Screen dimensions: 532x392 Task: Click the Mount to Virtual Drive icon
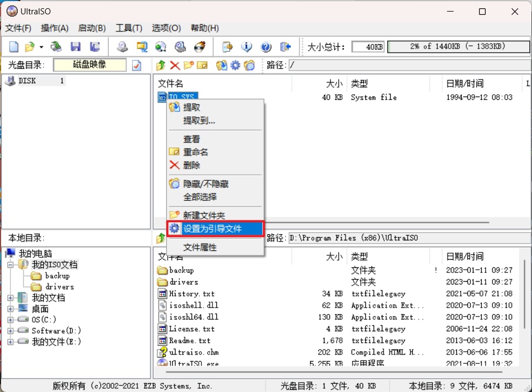click(180, 46)
